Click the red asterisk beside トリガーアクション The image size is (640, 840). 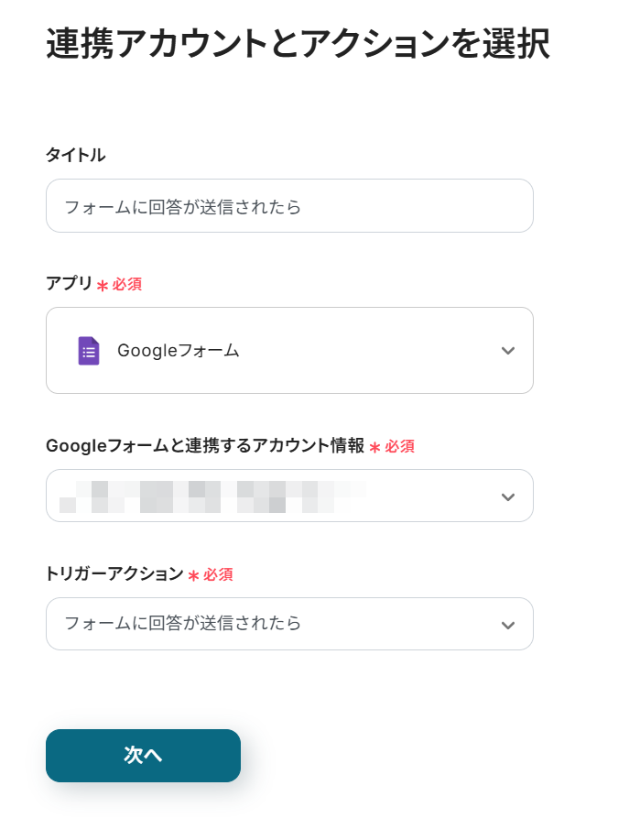[193, 576]
